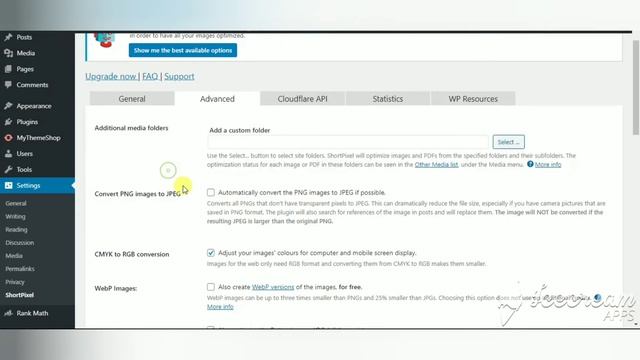Screen dimensions: 640x360
Task: Open the Statistics tab
Action: [x=388, y=99]
